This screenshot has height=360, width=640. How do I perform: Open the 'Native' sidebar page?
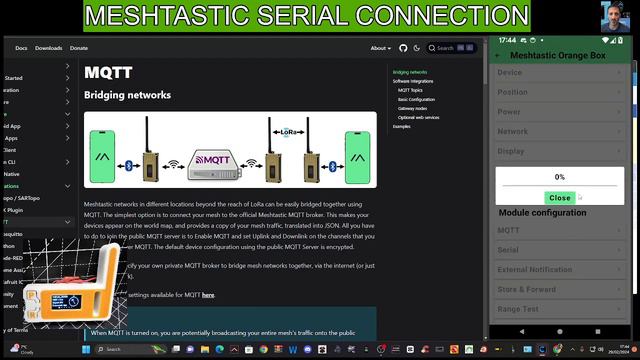tap(11, 174)
